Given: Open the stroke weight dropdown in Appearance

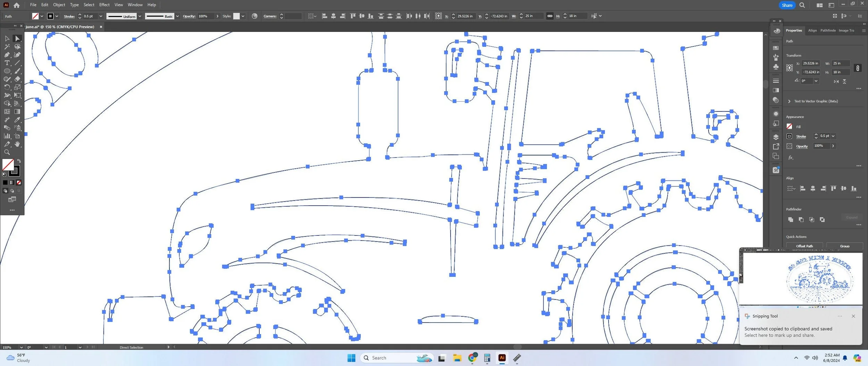Looking at the screenshot, I should [833, 136].
